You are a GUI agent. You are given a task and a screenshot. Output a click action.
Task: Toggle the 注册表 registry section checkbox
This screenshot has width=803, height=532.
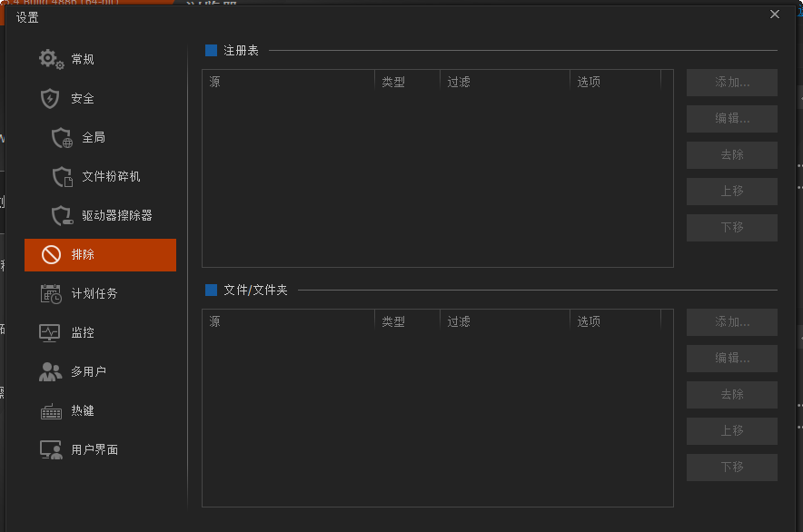[x=210, y=51]
